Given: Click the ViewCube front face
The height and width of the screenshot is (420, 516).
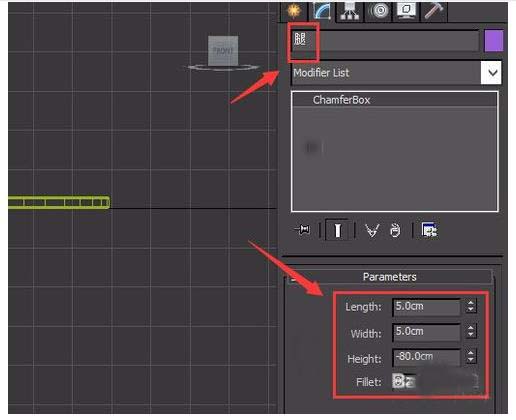Looking at the screenshot, I should tap(223, 51).
